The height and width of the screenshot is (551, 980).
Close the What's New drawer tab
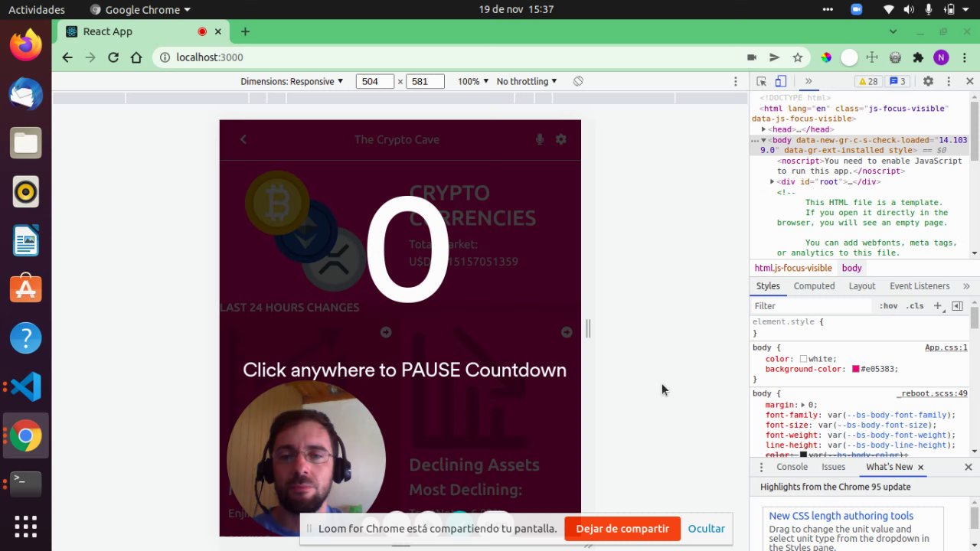(920, 467)
